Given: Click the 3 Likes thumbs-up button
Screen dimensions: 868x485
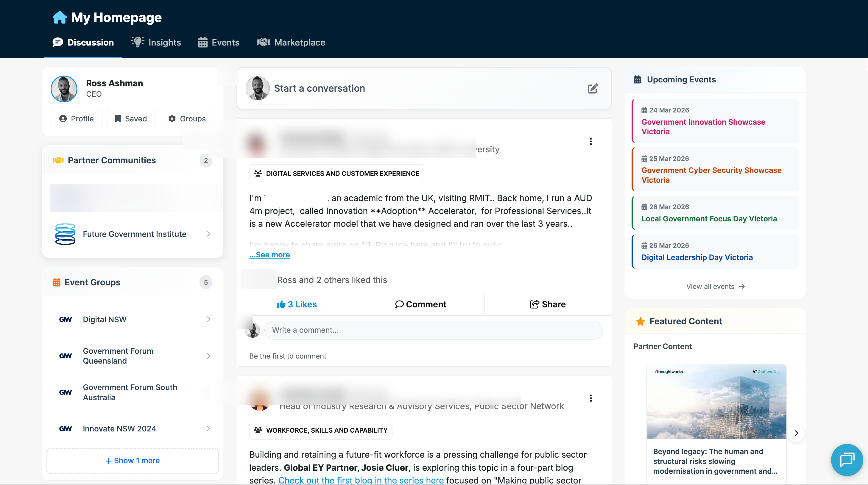Looking at the screenshot, I should click(297, 304).
